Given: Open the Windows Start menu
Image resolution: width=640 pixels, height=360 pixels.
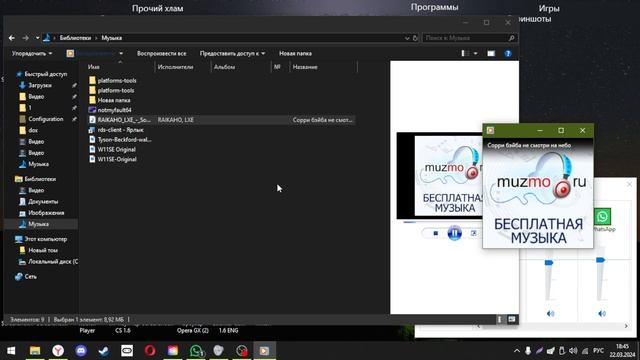Looking at the screenshot, I should (11, 351).
